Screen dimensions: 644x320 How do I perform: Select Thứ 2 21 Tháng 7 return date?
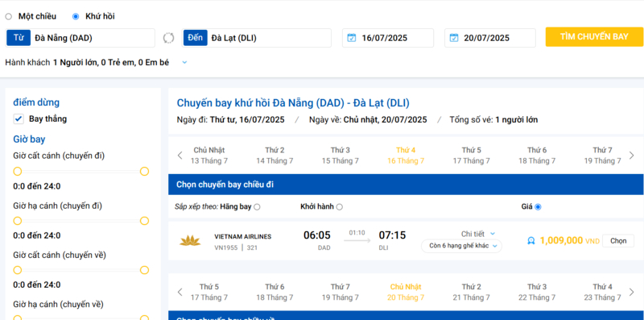472,292
